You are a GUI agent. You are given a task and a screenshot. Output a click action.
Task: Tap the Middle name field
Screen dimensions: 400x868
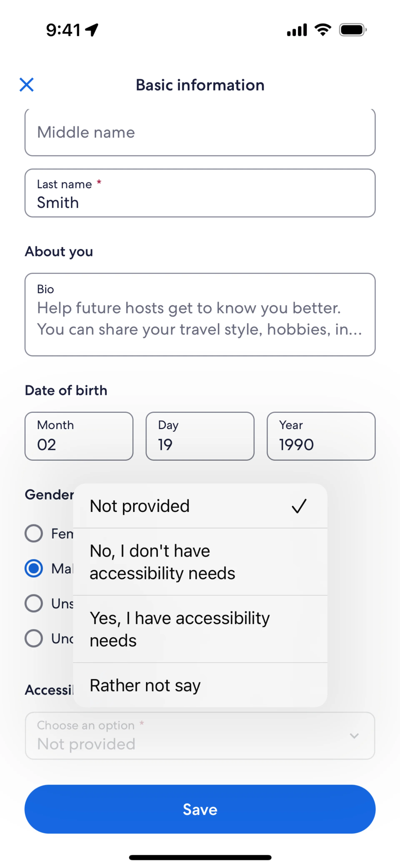[x=200, y=132]
